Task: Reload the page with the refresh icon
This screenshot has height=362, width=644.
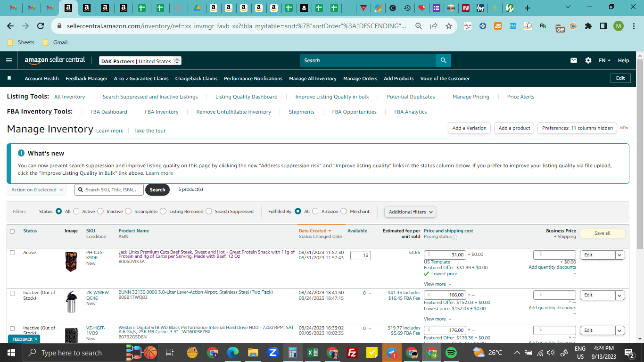Action: (41, 26)
